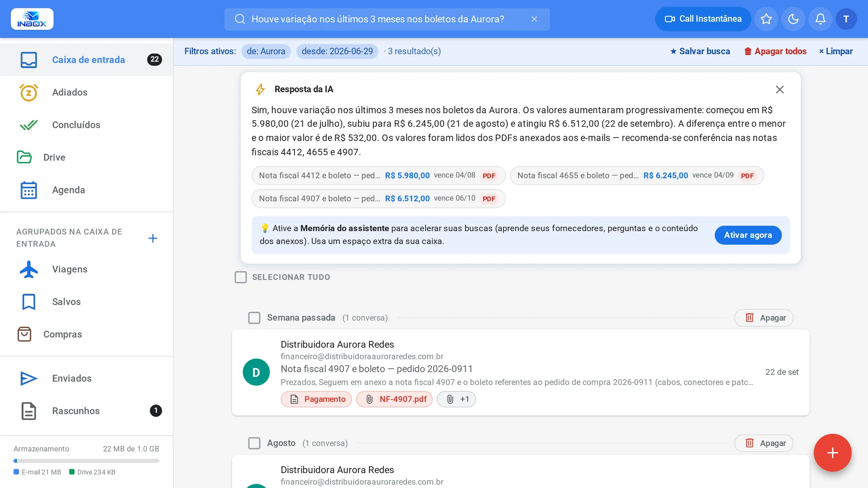Viewport: 868px width, 488px height.
Task: Open Enviados sent icon
Action: (x=28, y=378)
